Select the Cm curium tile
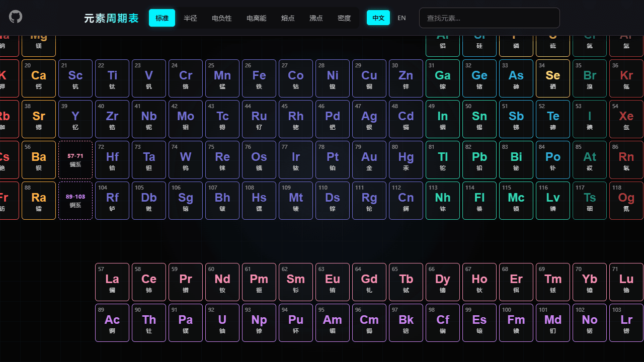 click(369, 323)
